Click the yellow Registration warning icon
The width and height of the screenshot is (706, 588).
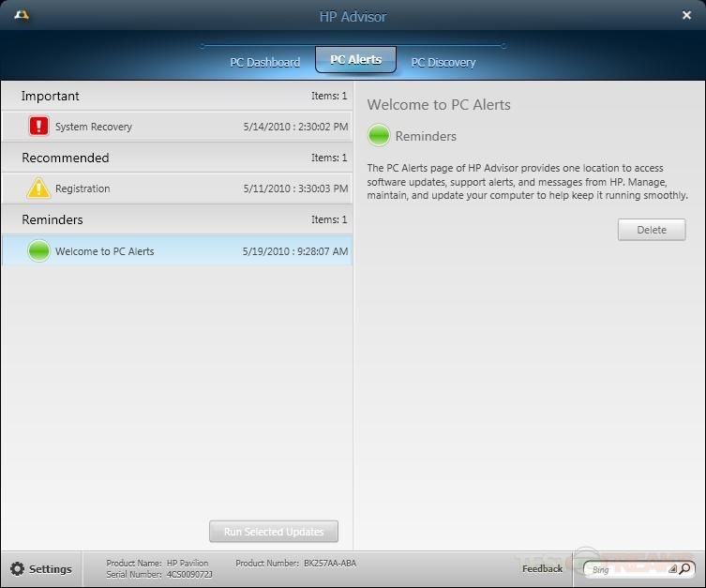point(38,188)
